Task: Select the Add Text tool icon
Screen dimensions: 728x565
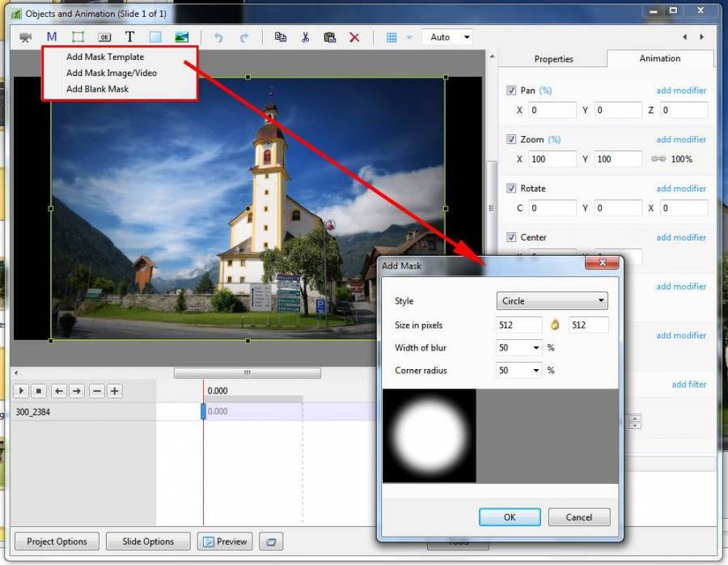Action: tap(129, 37)
